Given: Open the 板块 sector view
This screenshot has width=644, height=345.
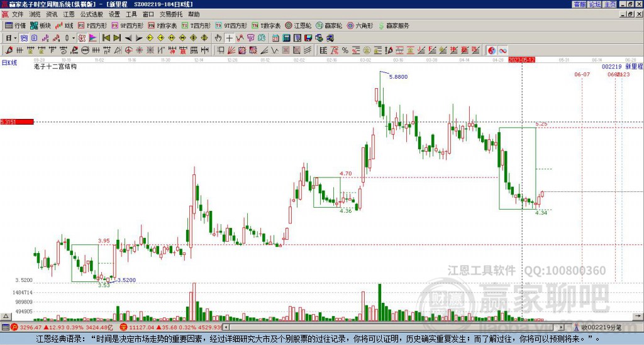Looking at the screenshot, I should click(x=40, y=25).
